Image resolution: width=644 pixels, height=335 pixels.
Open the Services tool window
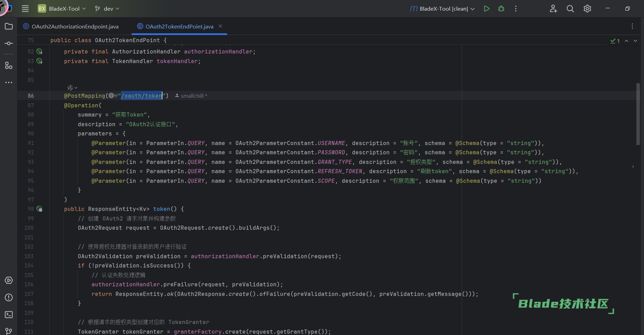click(9, 280)
